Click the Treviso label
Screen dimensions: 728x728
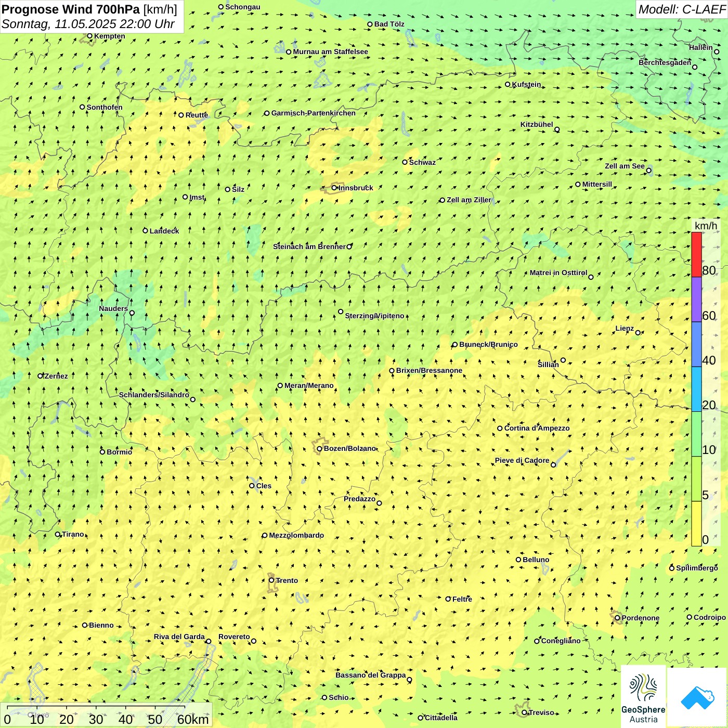[x=541, y=712]
